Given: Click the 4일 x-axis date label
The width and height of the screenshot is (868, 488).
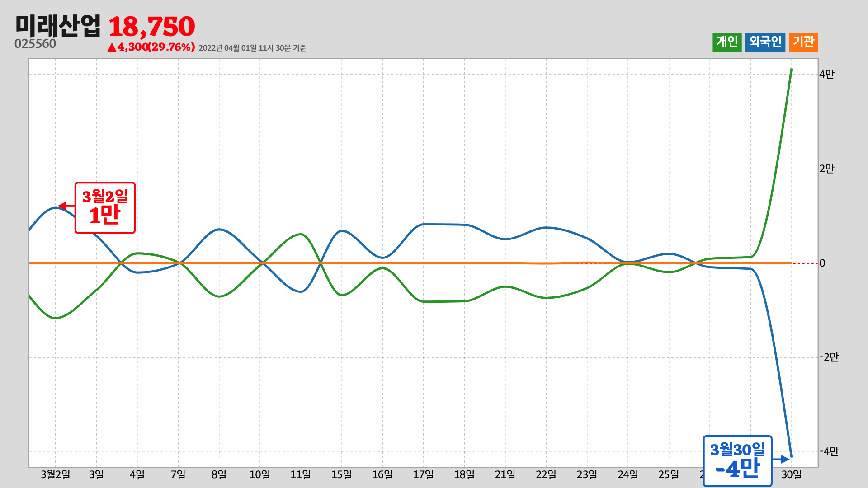Looking at the screenshot, I should click(x=137, y=474).
